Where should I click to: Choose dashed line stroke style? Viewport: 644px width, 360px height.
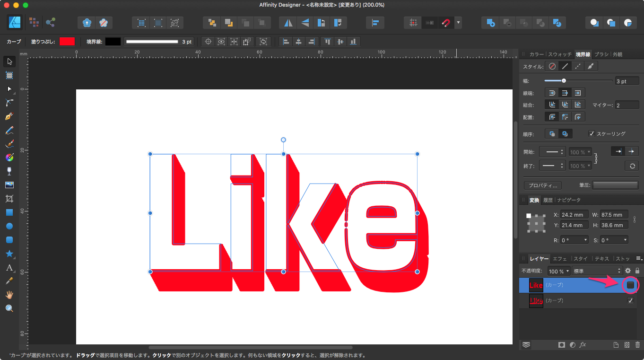(577, 67)
